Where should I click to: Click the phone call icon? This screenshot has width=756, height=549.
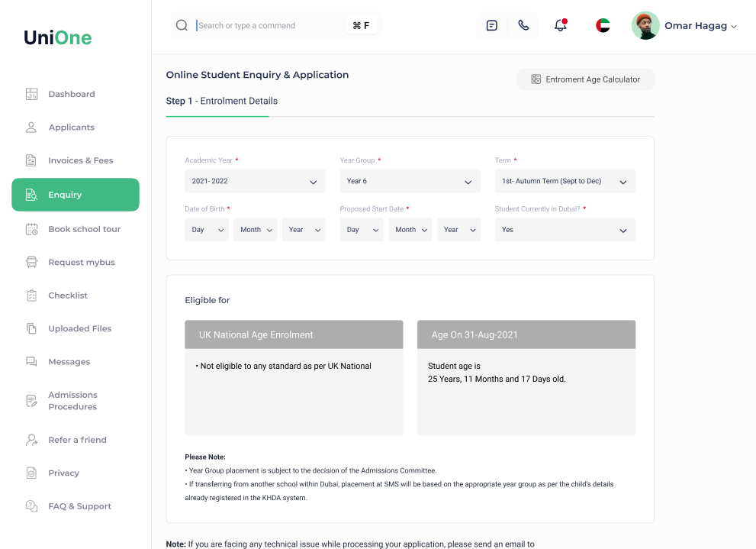coord(523,25)
